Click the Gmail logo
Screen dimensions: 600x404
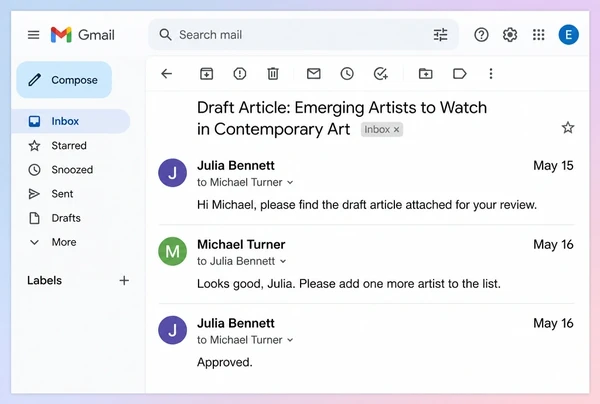pyautogui.click(x=83, y=35)
